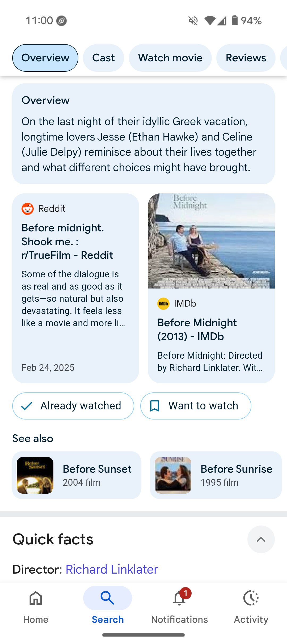The image size is (287, 644).
Task: Open the Activity clock icon
Action: coord(251,598)
